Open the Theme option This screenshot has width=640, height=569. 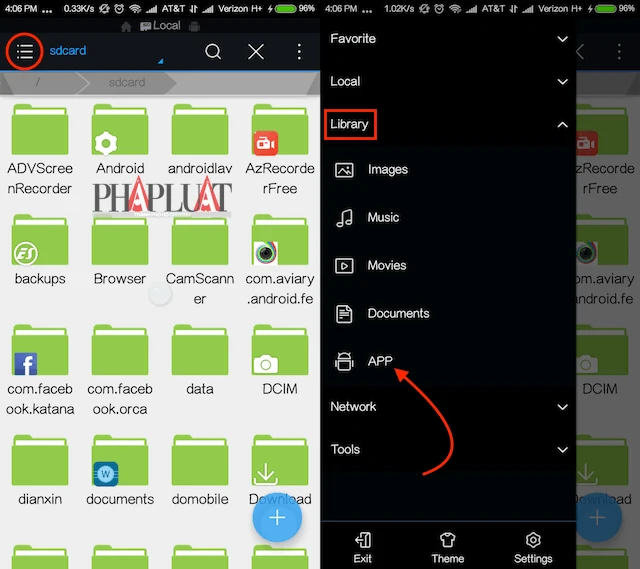tap(447, 546)
